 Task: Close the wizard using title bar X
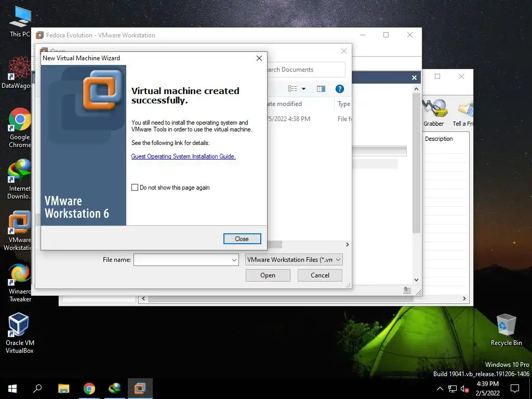pyautogui.click(x=259, y=58)
